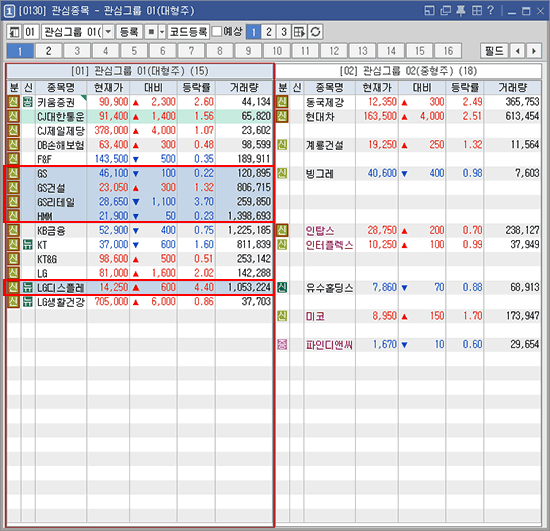This screenshot has height=531, width=550.
Task: Switch to group tab 5
Action: (134, 51)
